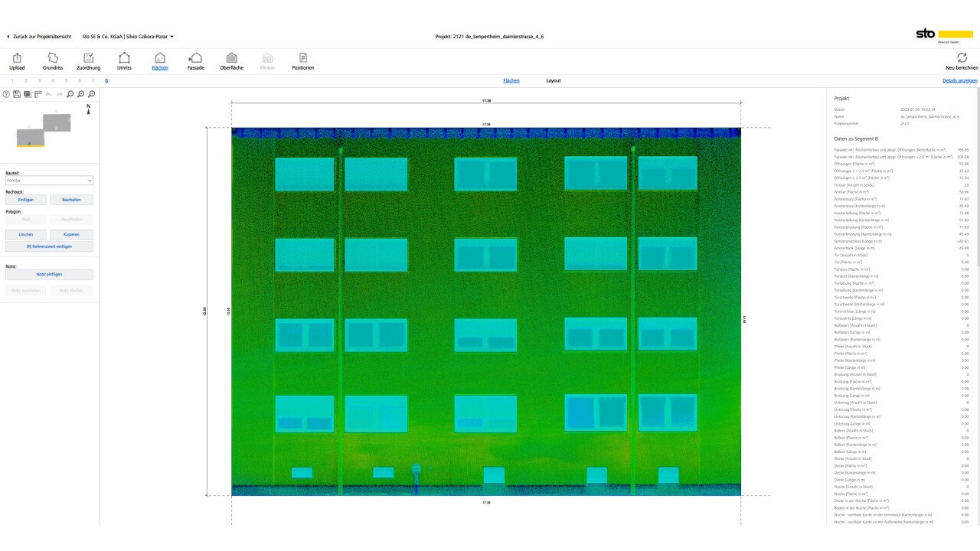Go to the Umriss outline icon
The height and width of the screenshot is (551, 980).
[124, 57]
